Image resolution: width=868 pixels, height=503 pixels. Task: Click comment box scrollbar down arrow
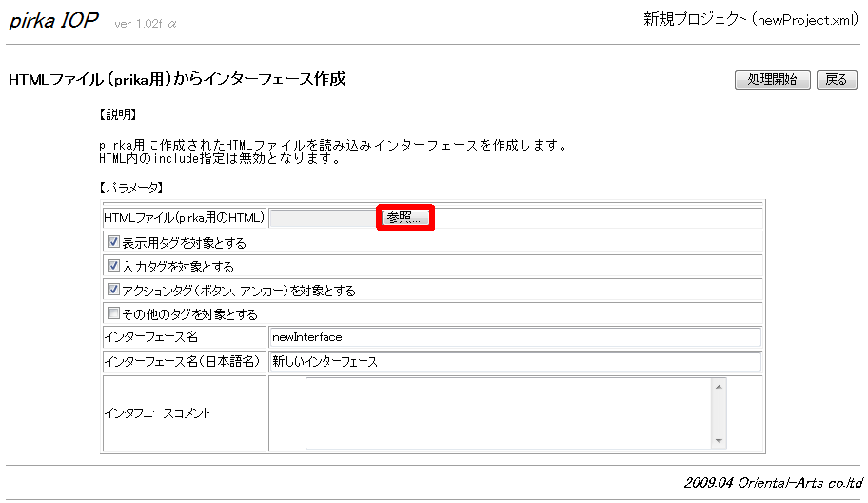point(719,440)
